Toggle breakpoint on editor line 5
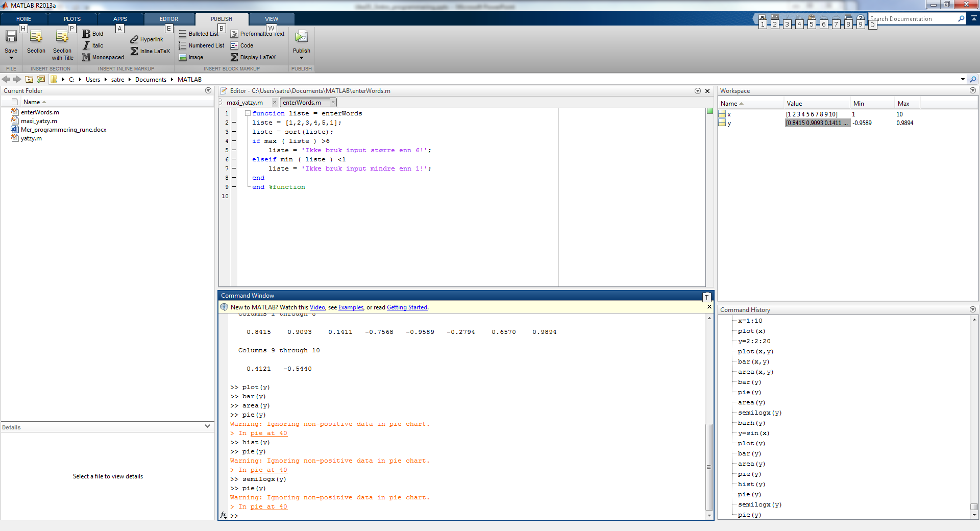Image resolution: width=980 pixels, height=531 pixels. point(234,150)
